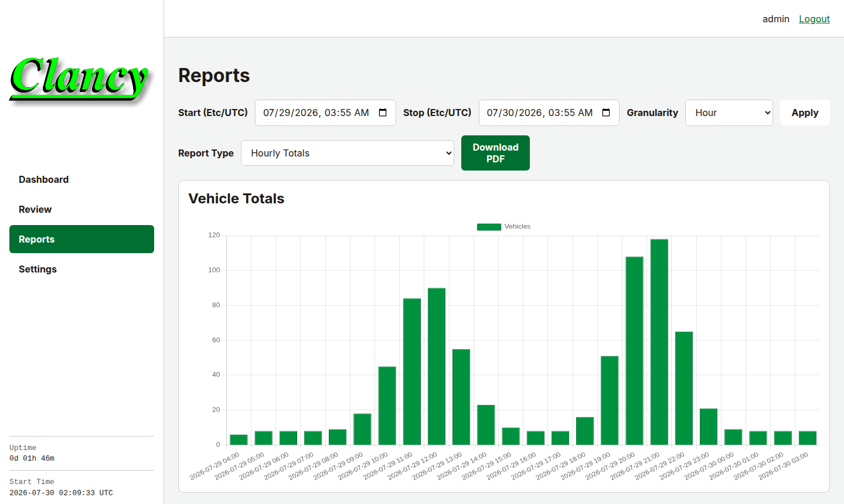Click the 'Granularity' label
Image resolution: width=844 pixels, height=504 pixels.
(652, 113)
